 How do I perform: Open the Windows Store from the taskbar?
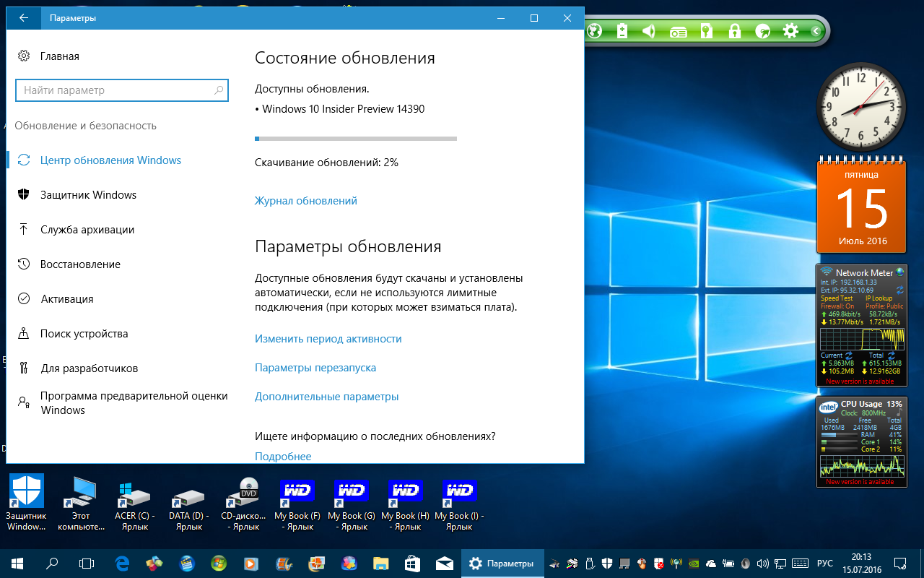(x=412, y=564)
